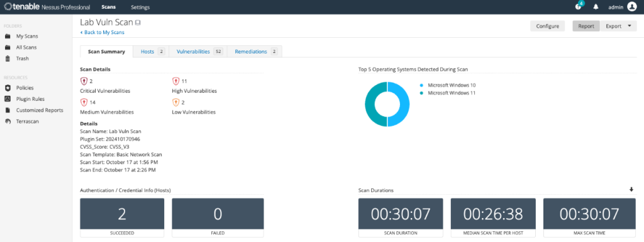Click the High Vulnerabilities label
Screen dimensions: 644x242
pyautogui.click(x=194, y=91)
